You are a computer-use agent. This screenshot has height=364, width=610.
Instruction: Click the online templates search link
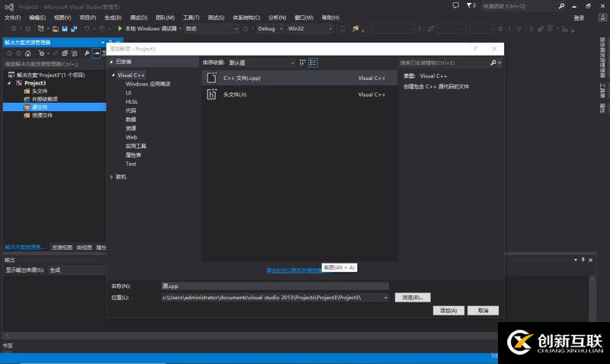pyautogui.click(x=296, y=270)
